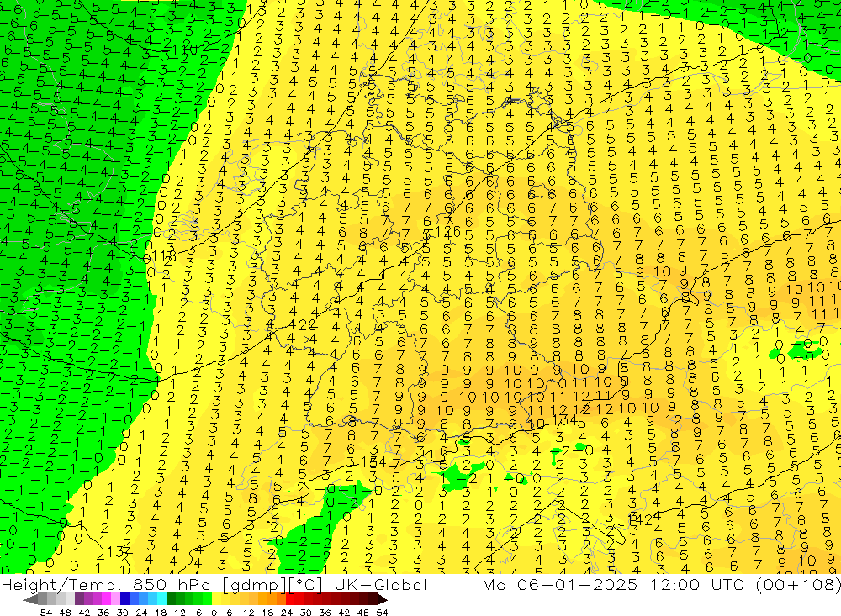841x616 pixels.
Task: Click the cyan swatch in the color scale
Action: tap(161, 600)
